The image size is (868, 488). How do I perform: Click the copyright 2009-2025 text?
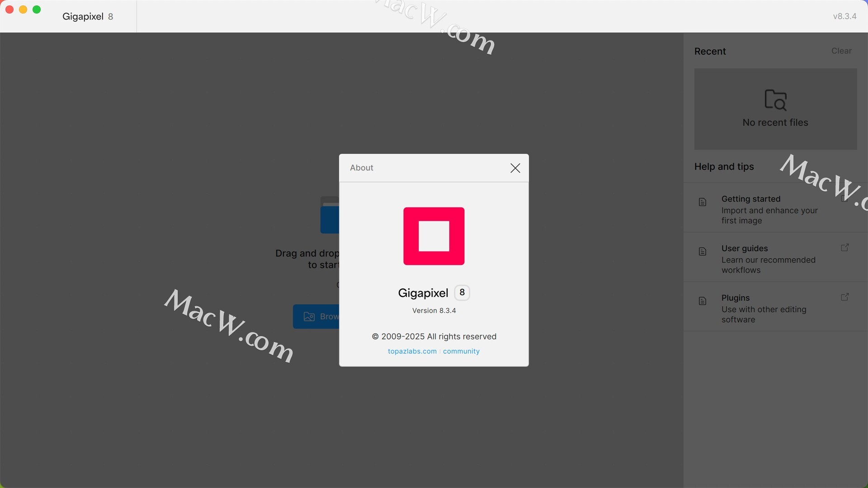coord(434,337)
